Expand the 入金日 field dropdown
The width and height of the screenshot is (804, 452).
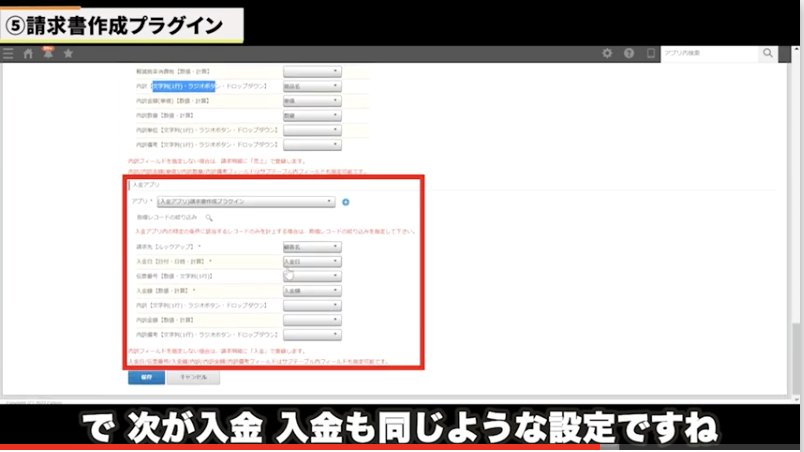(x=312, y=261)
